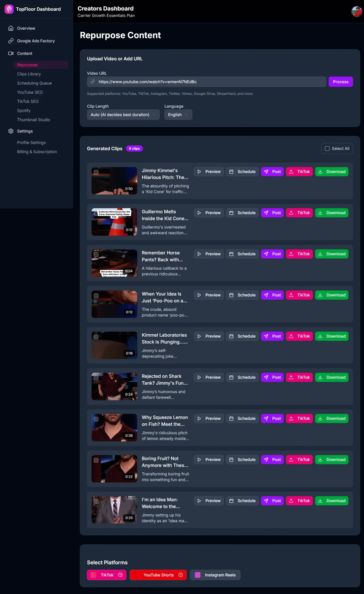
Task: Open the Clip Length dropdown
Action: pos(123,115)
